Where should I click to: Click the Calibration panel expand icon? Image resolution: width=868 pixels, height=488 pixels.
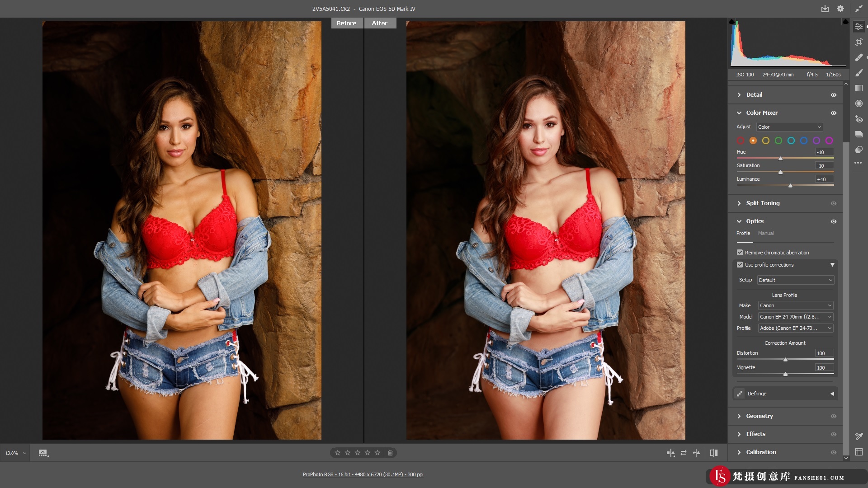(x=739, y=452)
